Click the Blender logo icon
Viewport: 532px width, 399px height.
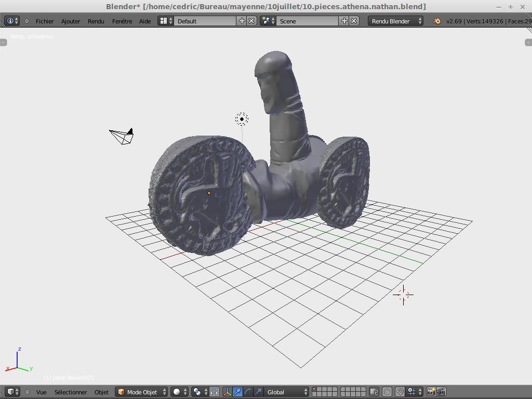[436, 21]
